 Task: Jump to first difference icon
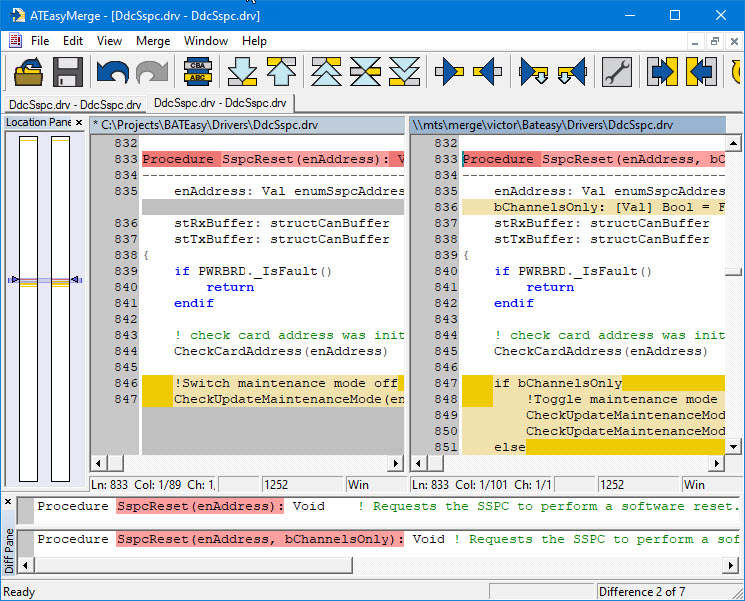[327, 72]
